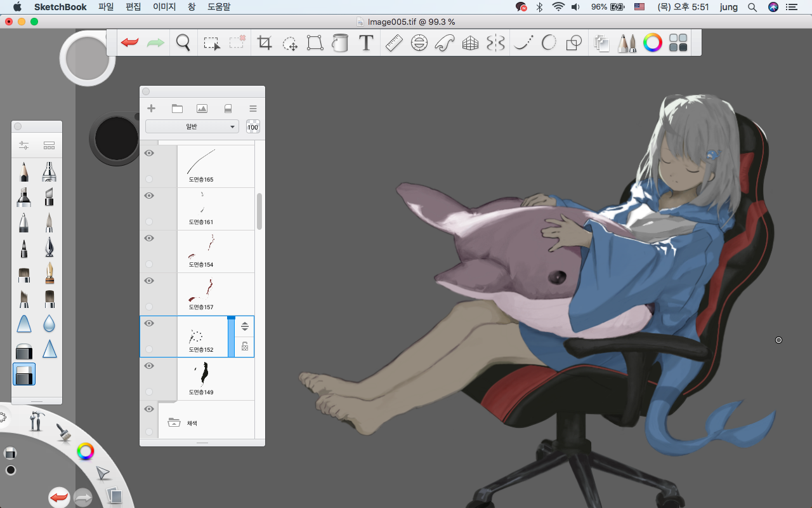Open the 이미지 menu
Image resolution: width=812 pixels, height=508 pixels.
[x=164, y=7]
